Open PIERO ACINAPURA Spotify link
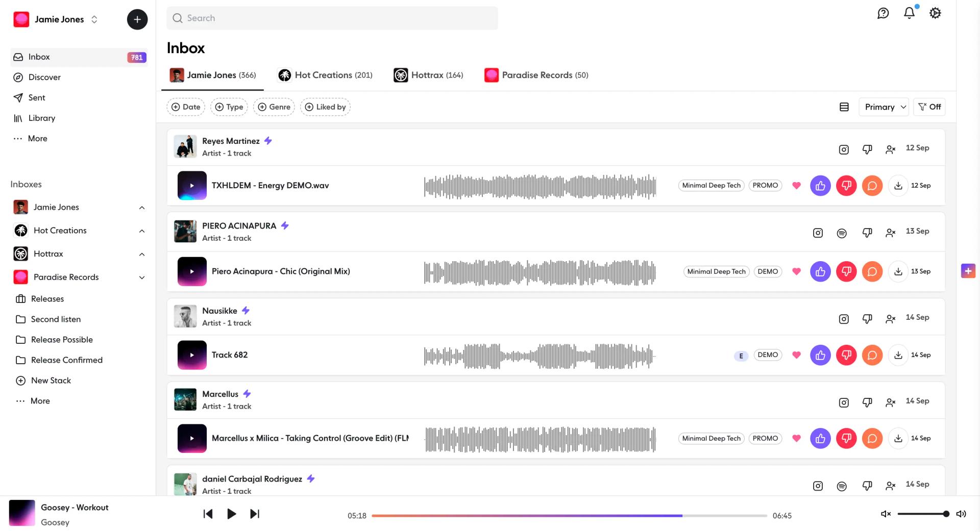This screenshot has width=980, height=532. (x=842, y=233)
